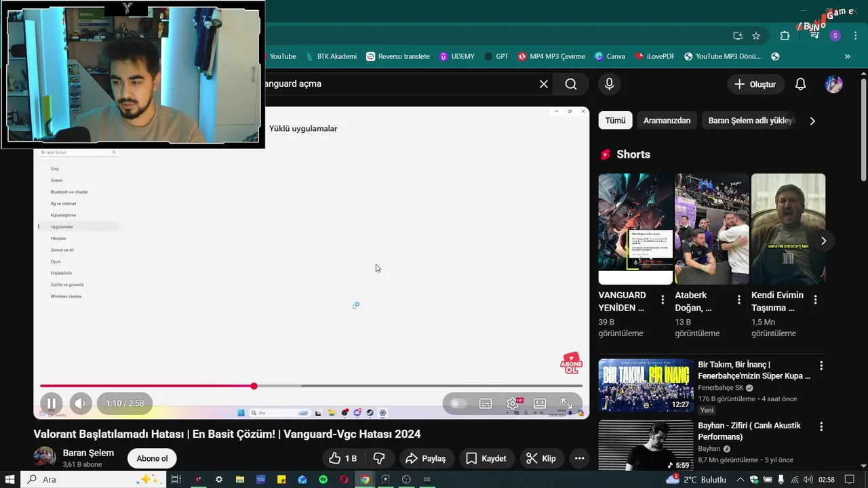Show more filter chips with arrow
Screen dimensions: 868x488
pos(812,121)
